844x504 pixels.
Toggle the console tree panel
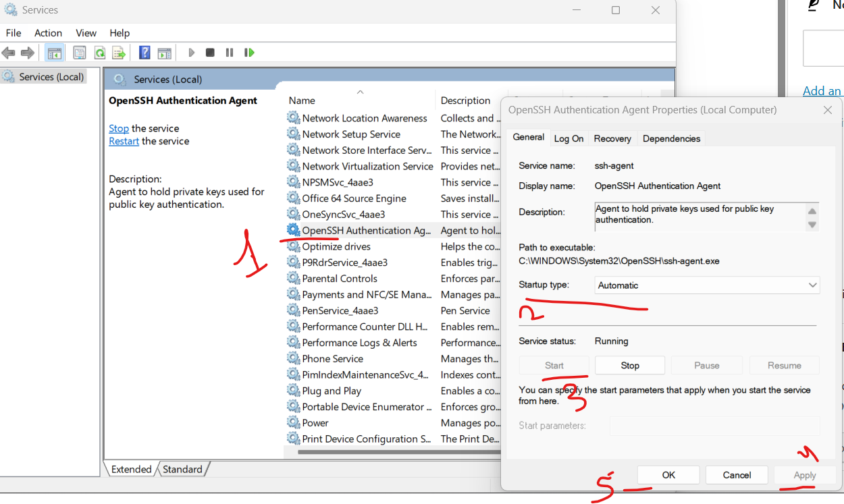[54, 52]
